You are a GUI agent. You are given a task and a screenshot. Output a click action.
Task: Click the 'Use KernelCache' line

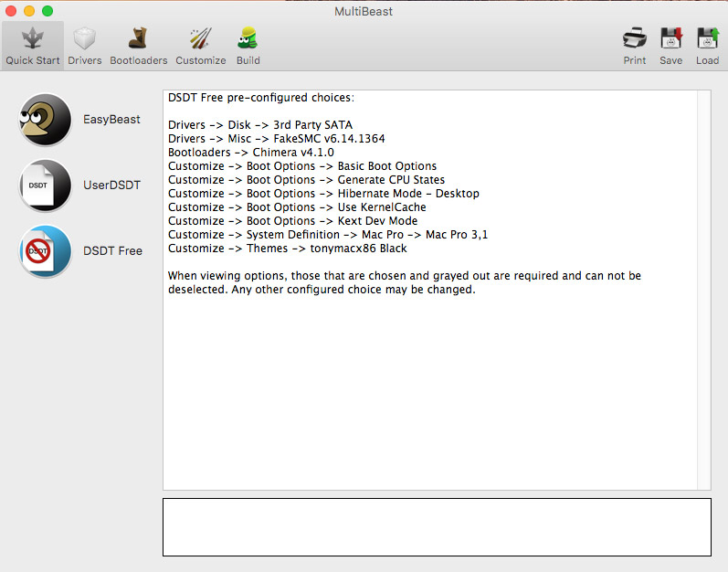coord(297,207)
